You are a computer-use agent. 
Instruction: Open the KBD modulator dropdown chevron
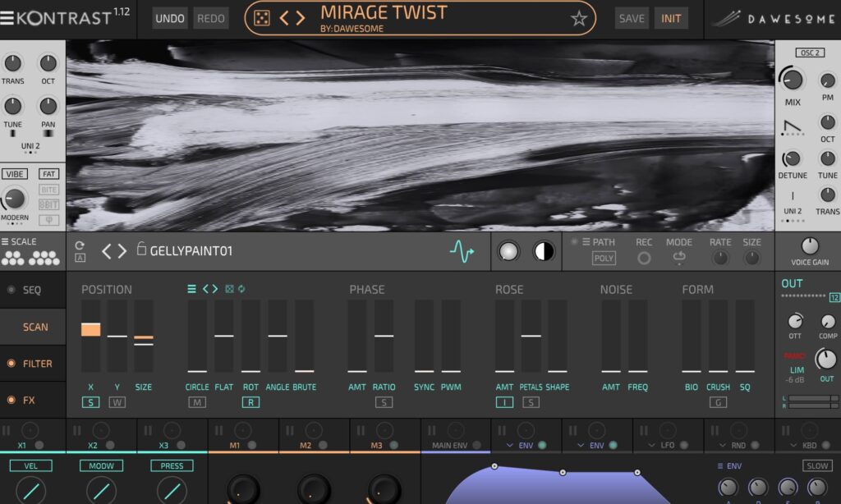coord(793,446)
